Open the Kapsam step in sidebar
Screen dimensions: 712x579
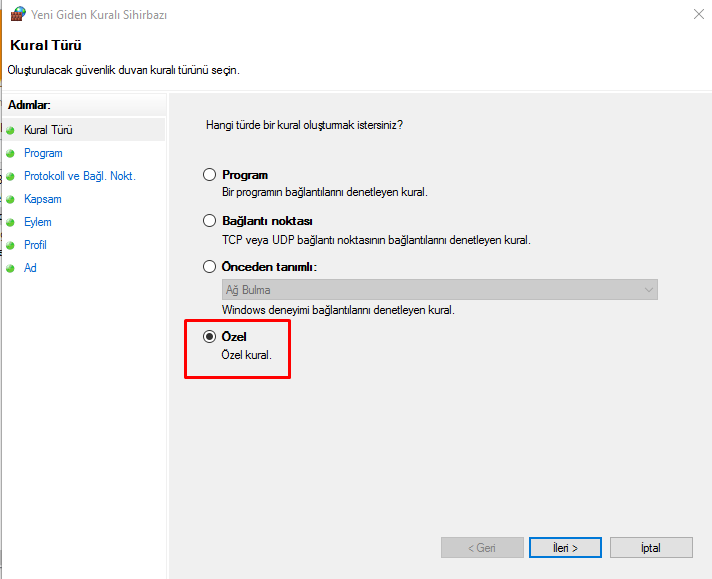tap(42, 199)
